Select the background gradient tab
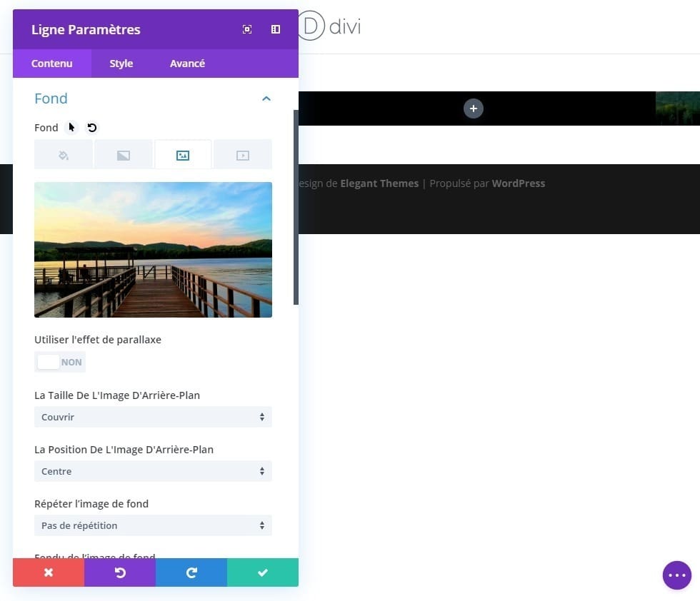Image resolution: width=700 pixels, height=601 pixels. 123,155
